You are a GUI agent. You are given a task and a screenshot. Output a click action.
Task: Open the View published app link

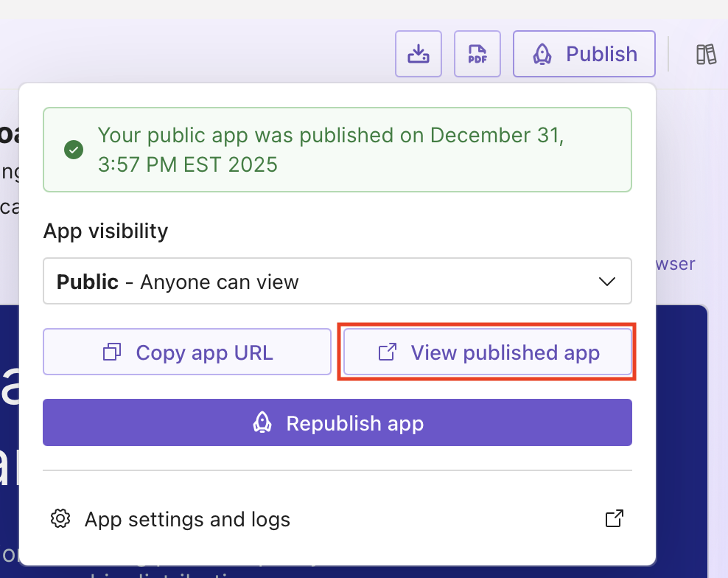(x=486, y=352)
